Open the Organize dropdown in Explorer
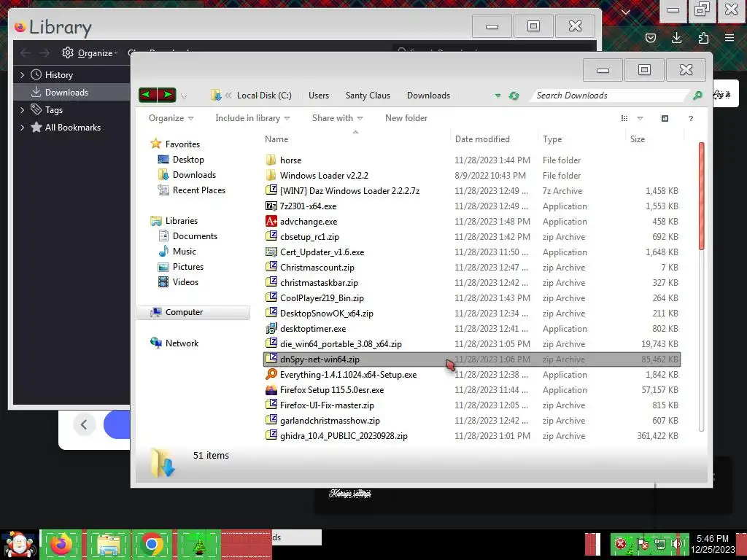747x560 pixels. 171,118
